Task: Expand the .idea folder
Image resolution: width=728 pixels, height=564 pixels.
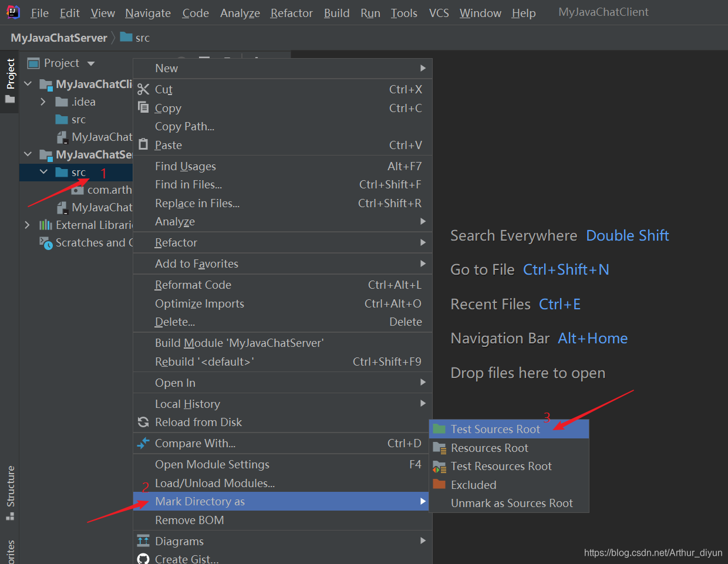Action: 43,102
